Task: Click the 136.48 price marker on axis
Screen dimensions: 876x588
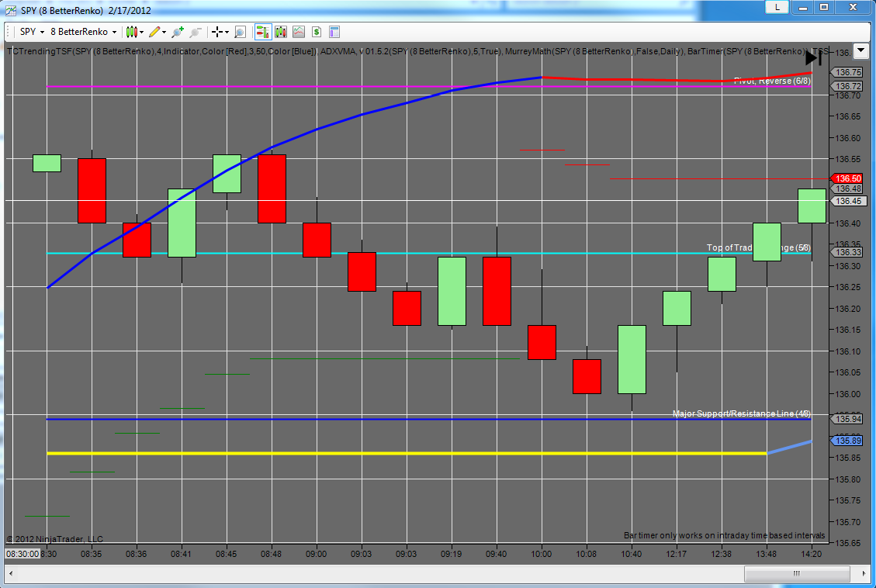Action: click(847, 189)
